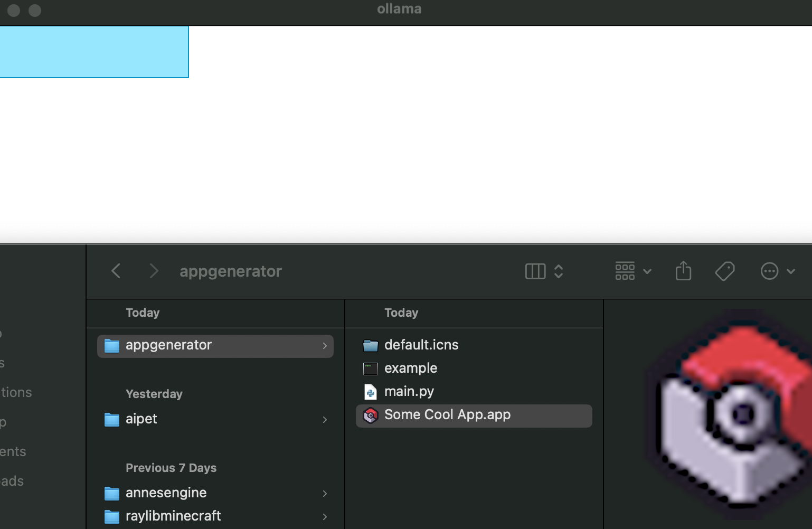The height and width of the screenshot is (529, 812).
Task: Select the default.icns item
Action: click(x=474, y=346)
